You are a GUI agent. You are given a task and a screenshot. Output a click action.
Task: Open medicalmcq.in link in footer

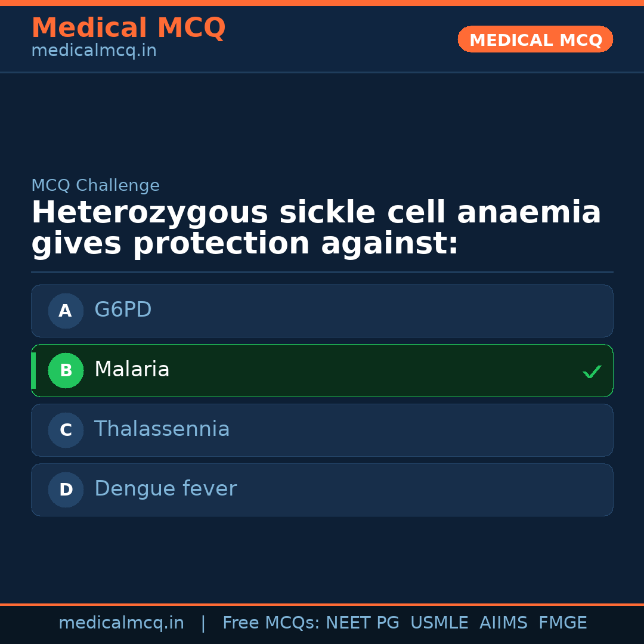121,623
